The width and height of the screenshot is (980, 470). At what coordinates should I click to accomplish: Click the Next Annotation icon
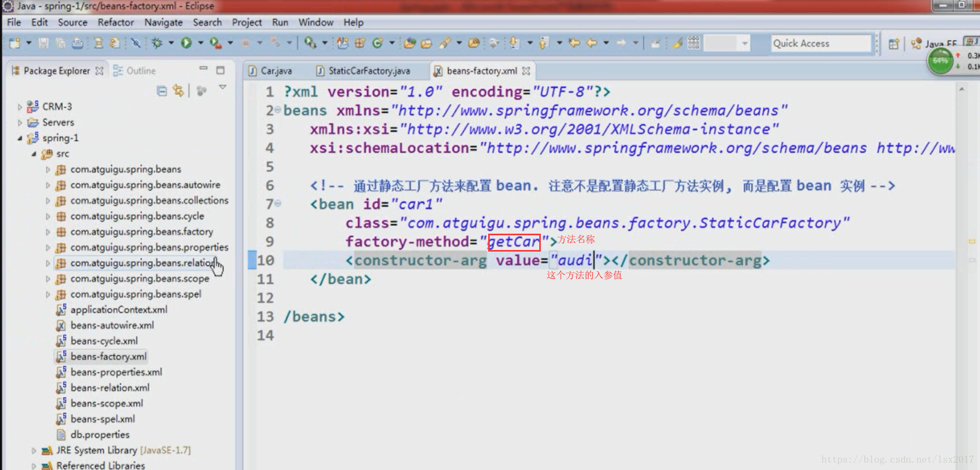(x=514, y=43)
